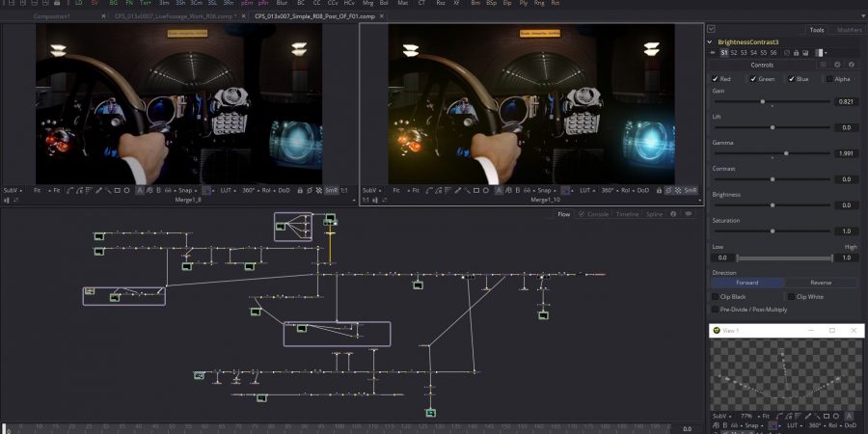Viewport: 868px width, 434px height.
Task: Select the S2 settings slot
Action: (736, 52)
